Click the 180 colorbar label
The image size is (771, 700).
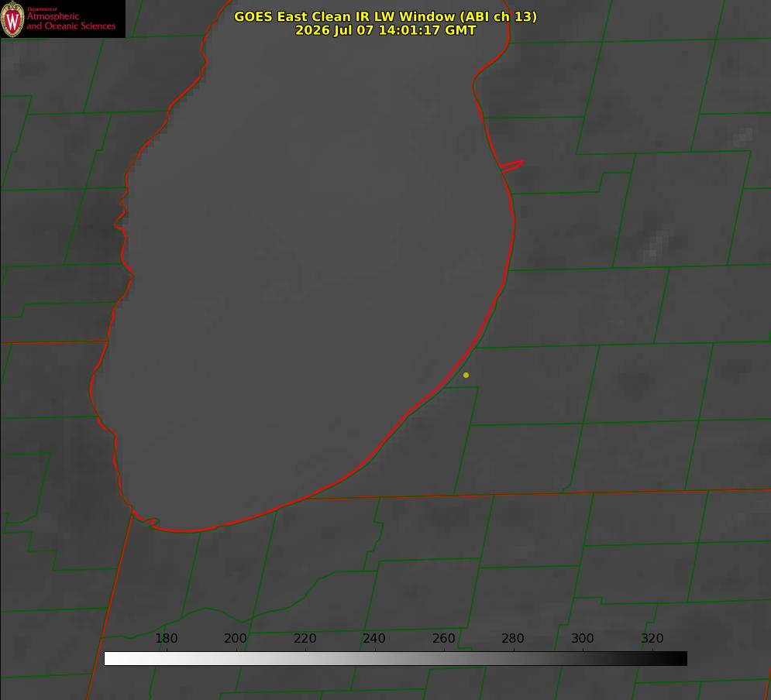coord(166,638)
